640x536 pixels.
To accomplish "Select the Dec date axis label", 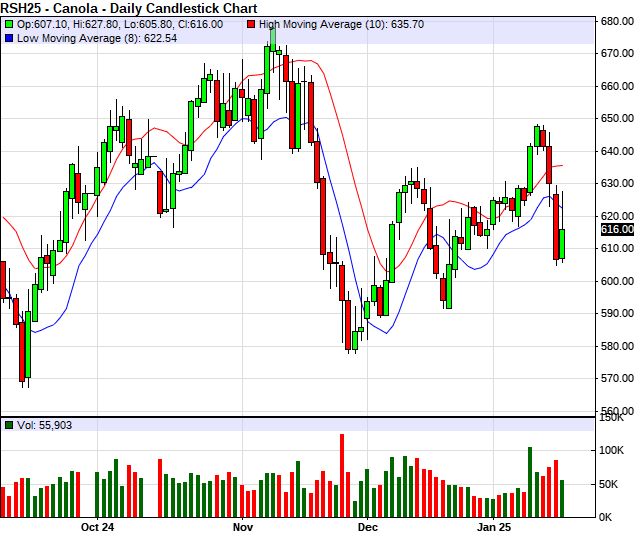I will (x=367, y=526).
